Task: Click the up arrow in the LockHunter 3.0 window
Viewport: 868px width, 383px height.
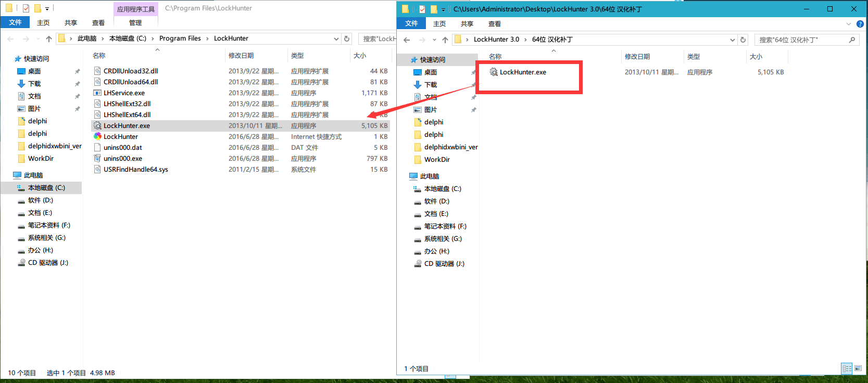Action: [445, 40]
